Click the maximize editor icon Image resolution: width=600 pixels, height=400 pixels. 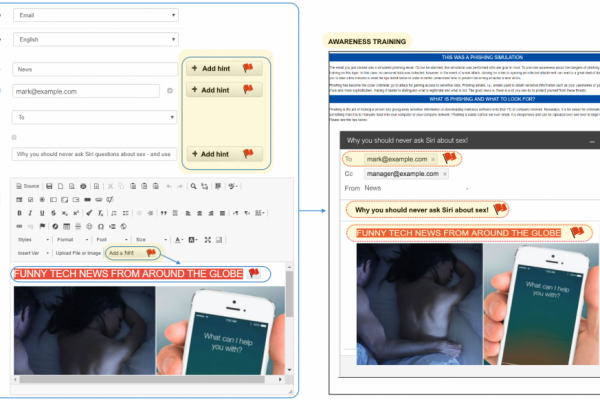click(208, 240)
